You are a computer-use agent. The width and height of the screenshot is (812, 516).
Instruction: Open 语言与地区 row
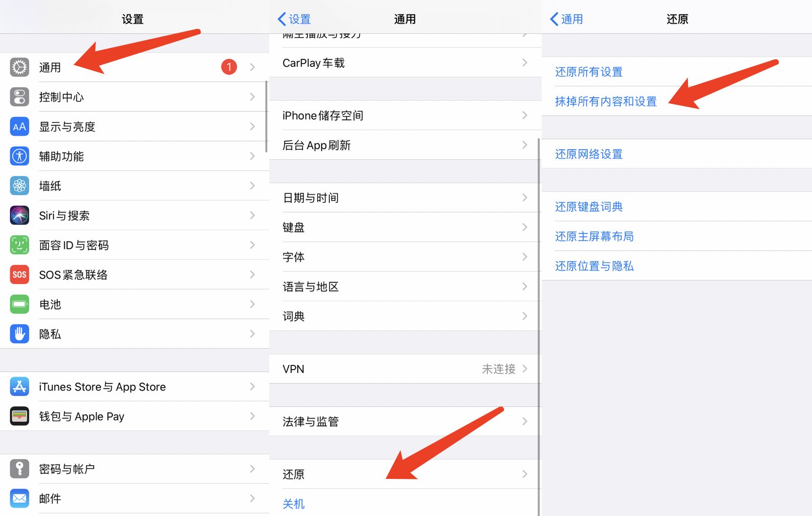pos(405,287)
